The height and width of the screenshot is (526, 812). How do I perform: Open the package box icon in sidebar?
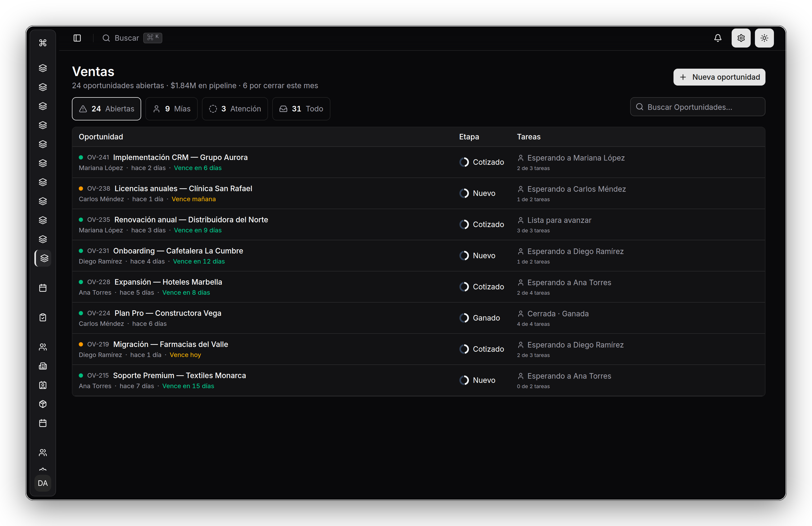click(x=43, y=404)
